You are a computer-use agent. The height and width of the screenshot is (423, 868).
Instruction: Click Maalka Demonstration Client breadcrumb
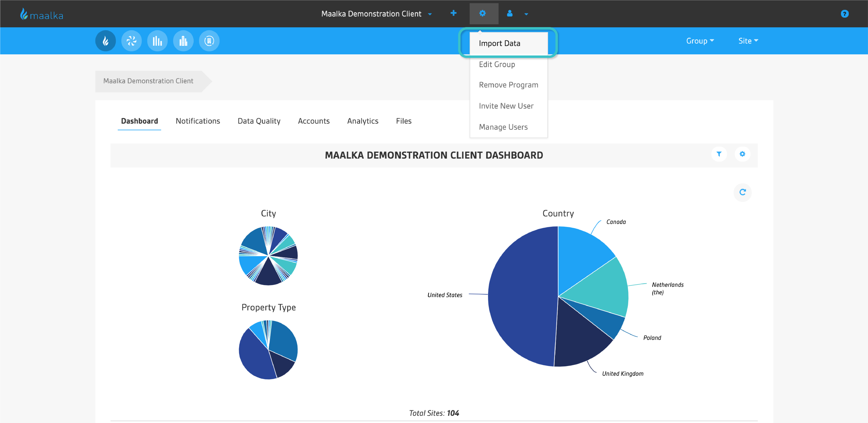(148, 81)
